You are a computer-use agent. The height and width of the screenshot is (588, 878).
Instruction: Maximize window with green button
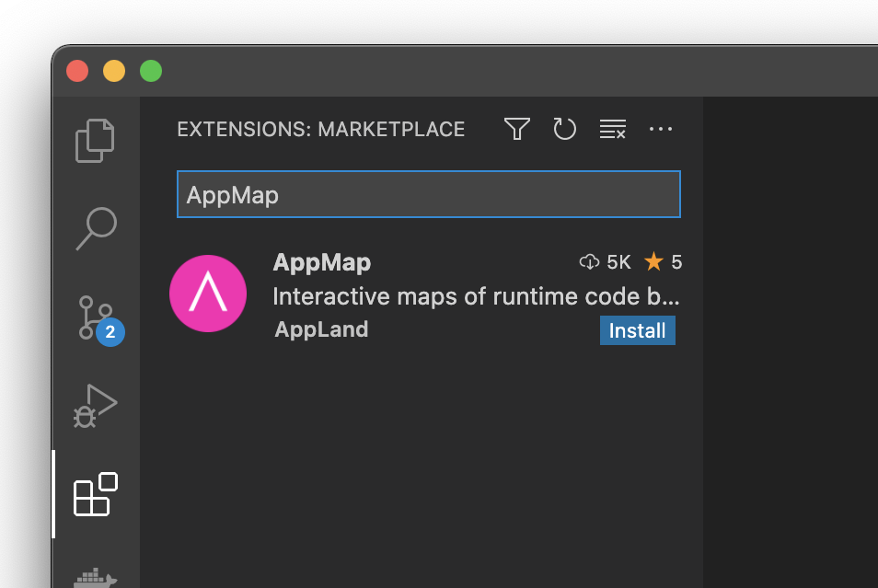[x=151, y=71]
